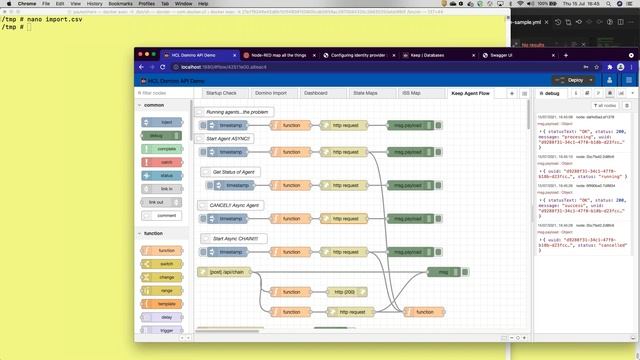This screenshot has height=360, width=640.
Task: Select the function node in the palette
Action: coord(162,251)
